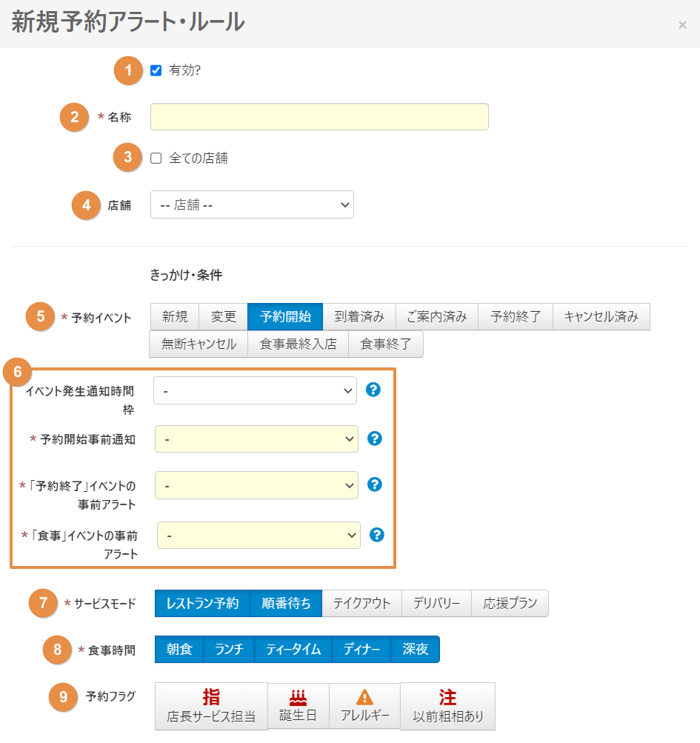Click help icon beside 予約開始事前通知 dropdown
700x743 pixels.
375,439
